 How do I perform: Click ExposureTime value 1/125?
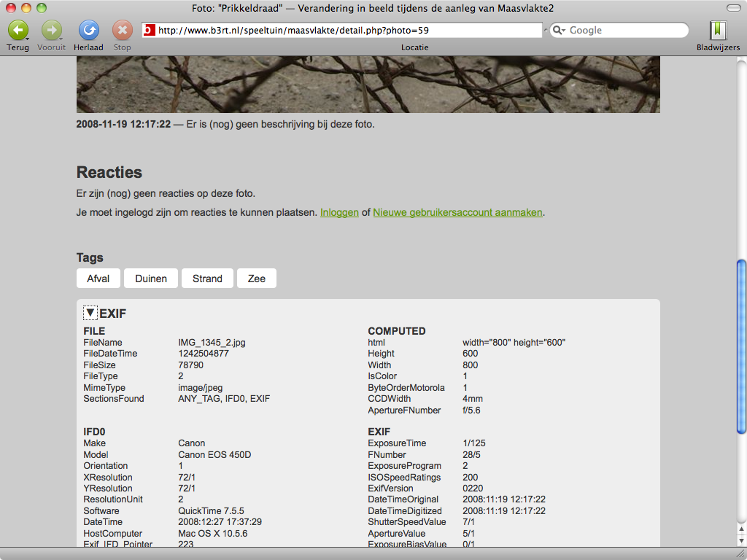coord(474,443)
